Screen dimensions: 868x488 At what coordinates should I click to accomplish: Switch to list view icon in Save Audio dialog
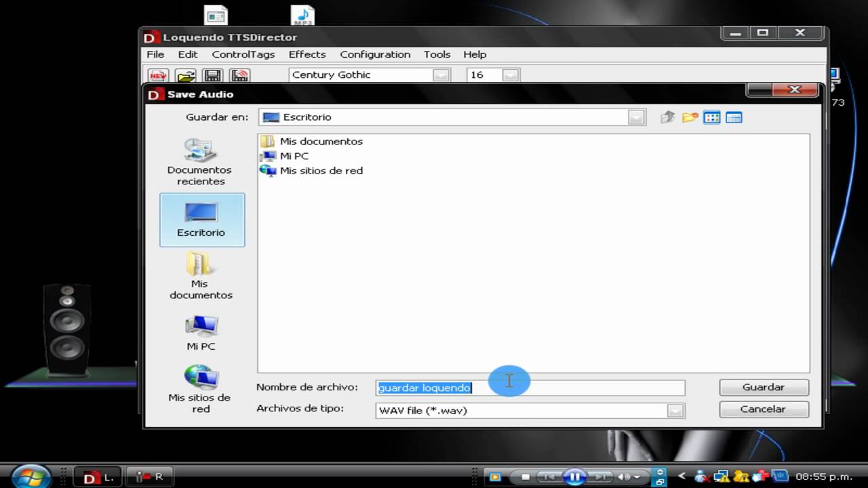(712, 117)
